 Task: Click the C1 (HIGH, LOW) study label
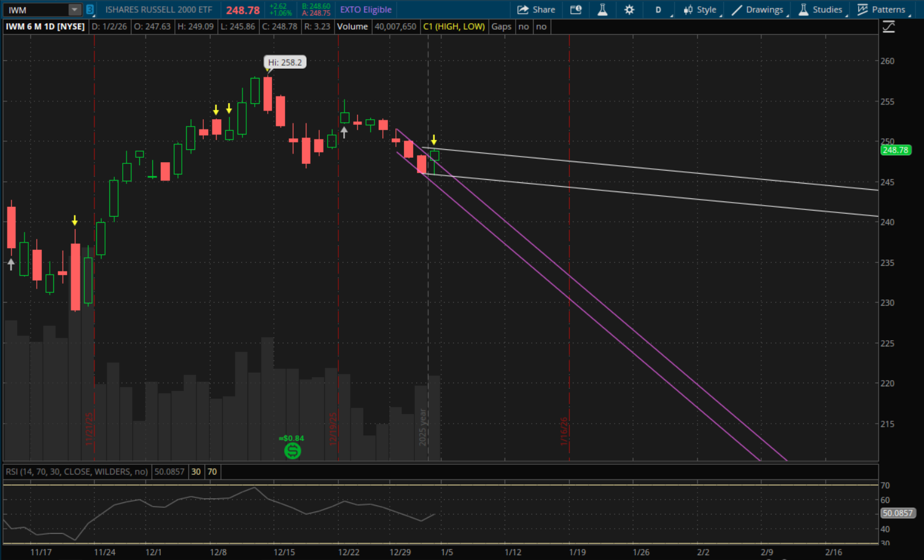pyautogui.click(x=454, y=26)
